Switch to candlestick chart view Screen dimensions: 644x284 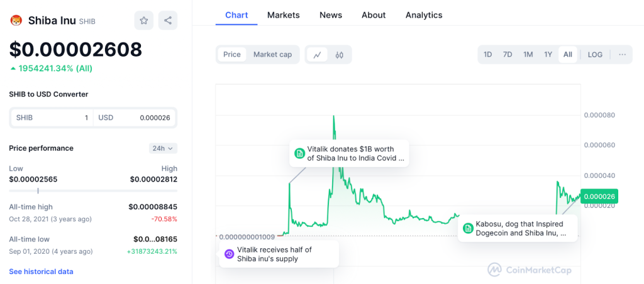339,55
